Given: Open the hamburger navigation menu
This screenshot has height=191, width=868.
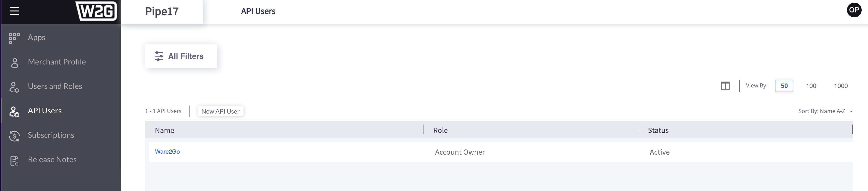Looking at the screenshot, I should pyautogui.click(x=14, y=11).
